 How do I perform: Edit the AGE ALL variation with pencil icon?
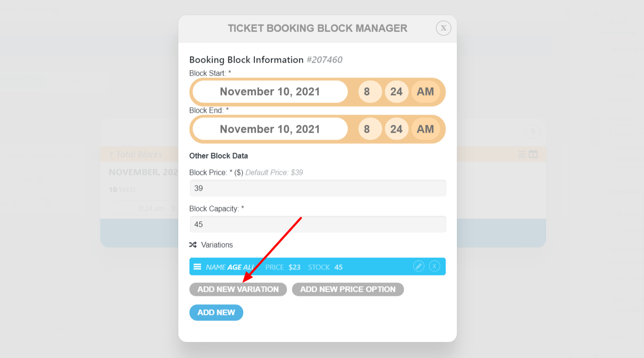[419, 266]
